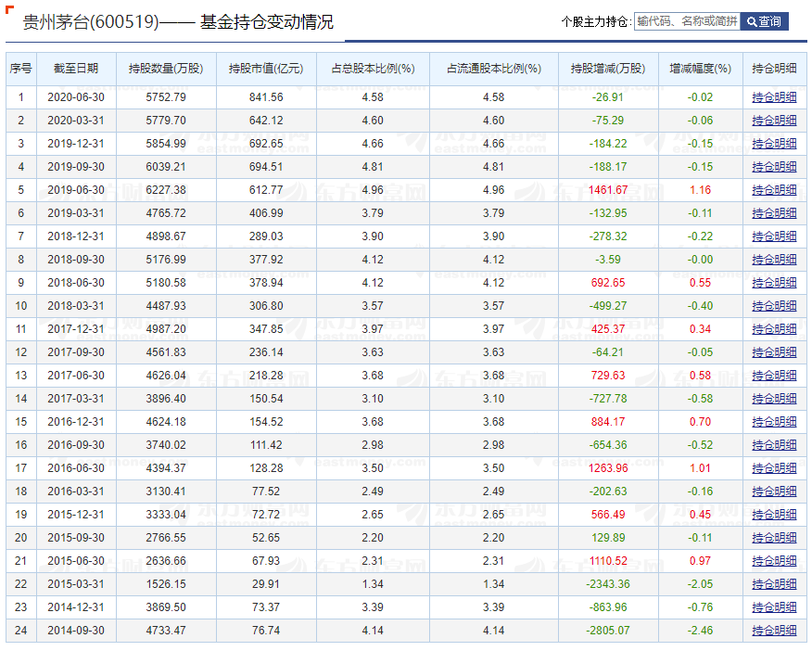Select the date cell 2014-09-30
Viewport: 812px width, 651px height.
click(76, 631)
